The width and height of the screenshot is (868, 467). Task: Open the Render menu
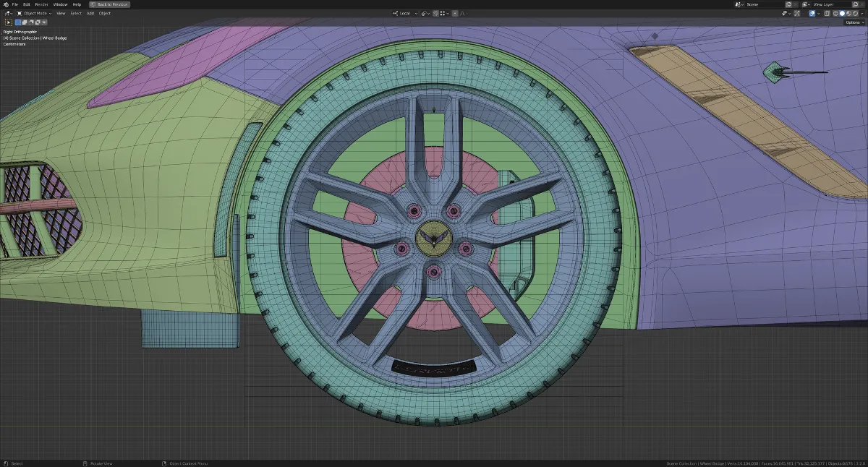(41, 4)
